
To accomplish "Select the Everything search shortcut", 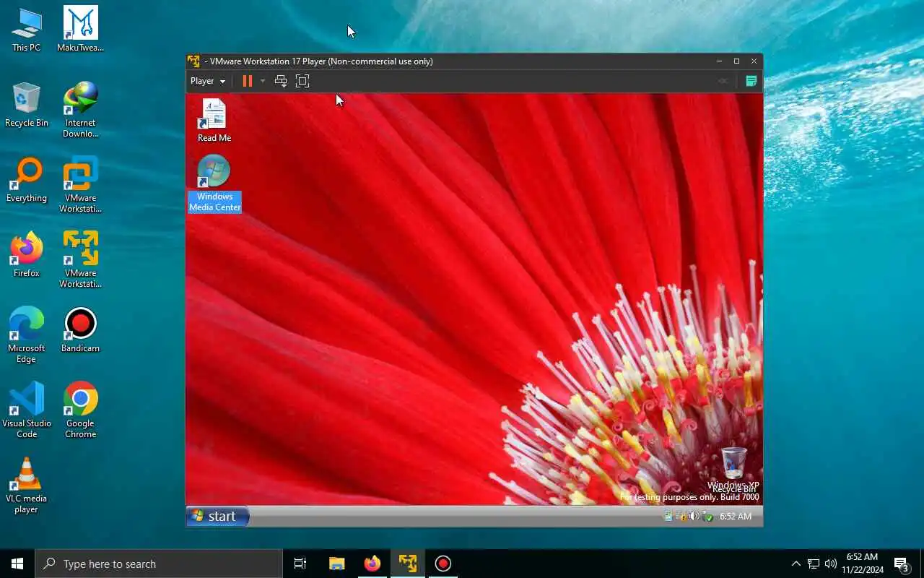I will pyautogui.click(x=27, y=181).
